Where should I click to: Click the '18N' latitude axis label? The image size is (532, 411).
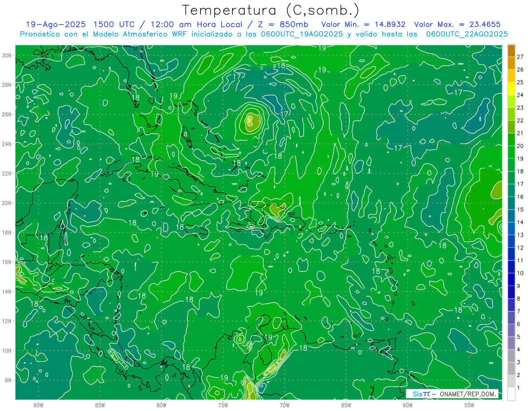tap(7, 232)
